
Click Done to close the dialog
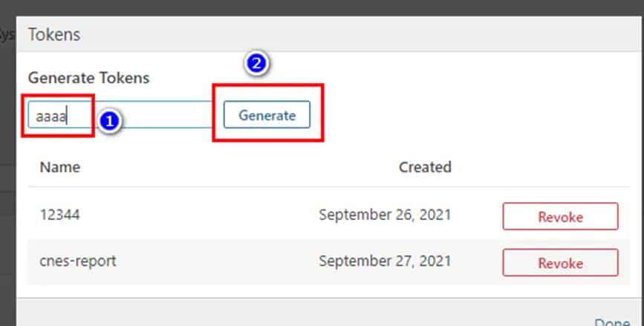[x=612, y=322]
